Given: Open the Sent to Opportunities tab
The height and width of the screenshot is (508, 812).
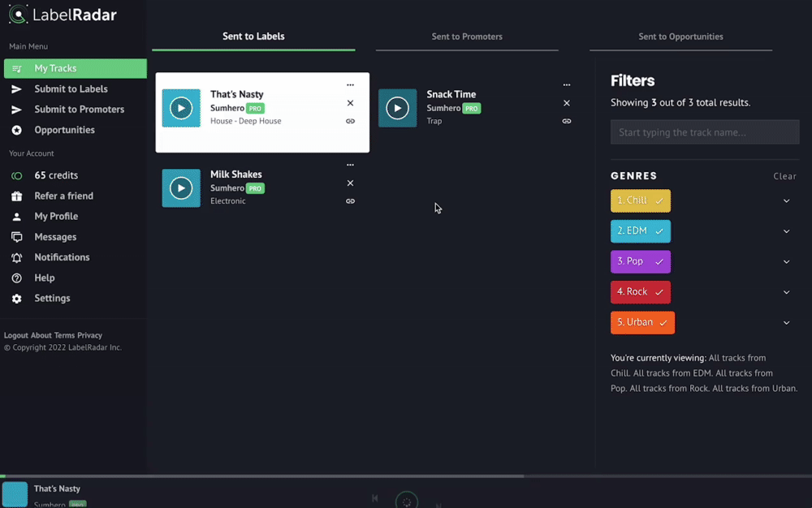Looking at the screenshot, I should click(x=680, y=37).
